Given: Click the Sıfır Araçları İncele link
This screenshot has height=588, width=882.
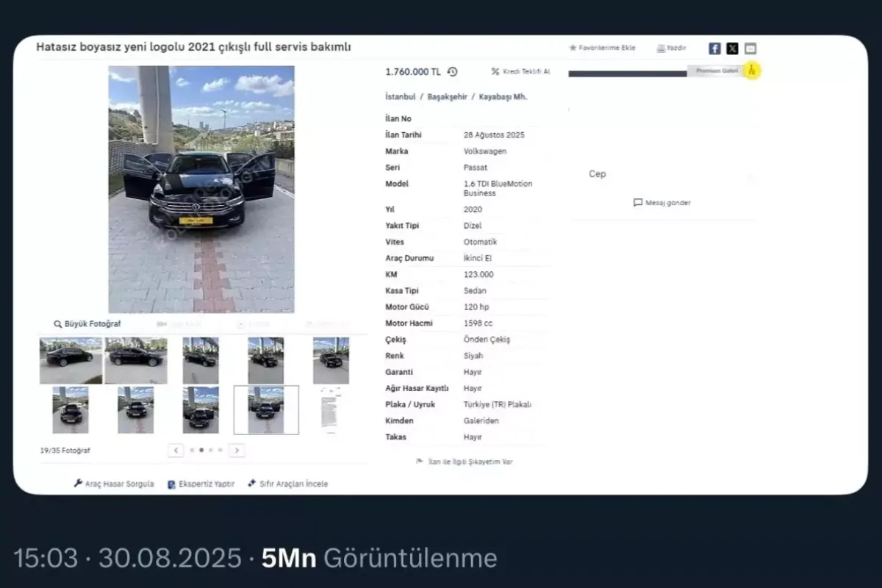Looking at the screenshot, I should (294, 484).
